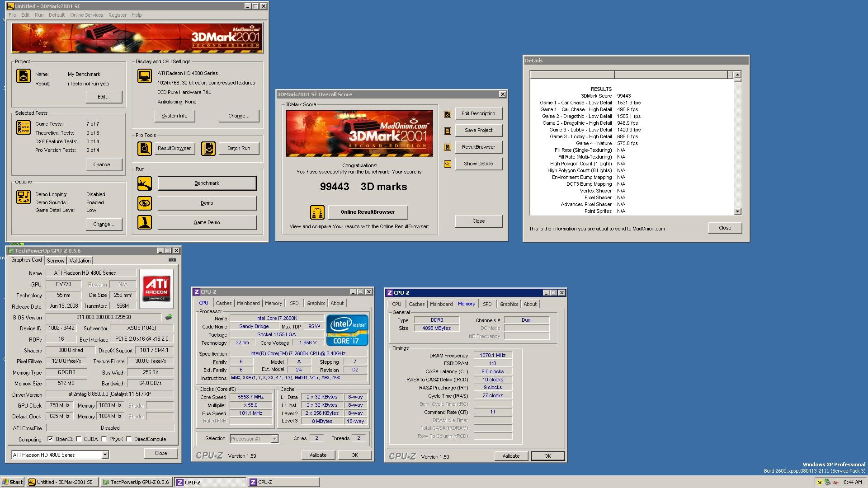Click the Game Demo player icon
This screenshot has height=488, width=868.
click(145, 222)
